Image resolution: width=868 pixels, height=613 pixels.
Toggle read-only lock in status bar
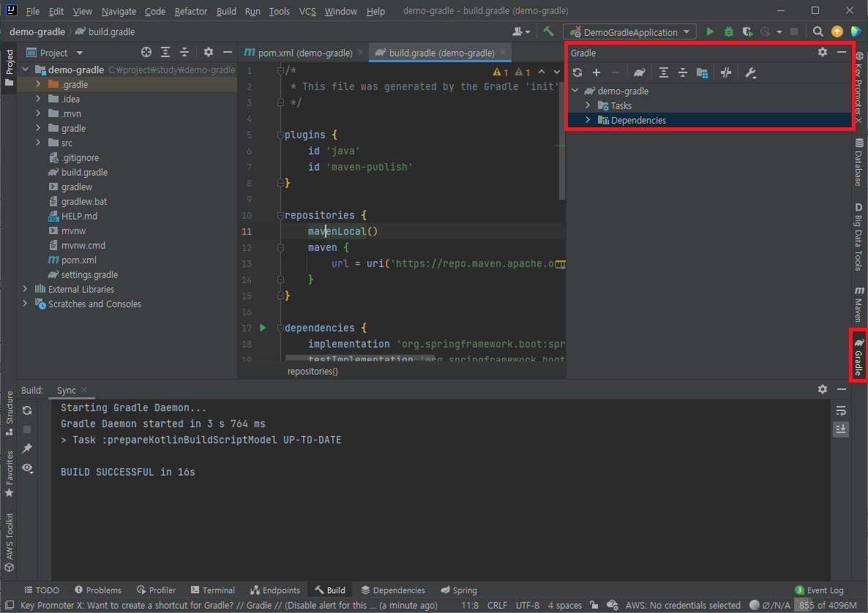[594, 605]
